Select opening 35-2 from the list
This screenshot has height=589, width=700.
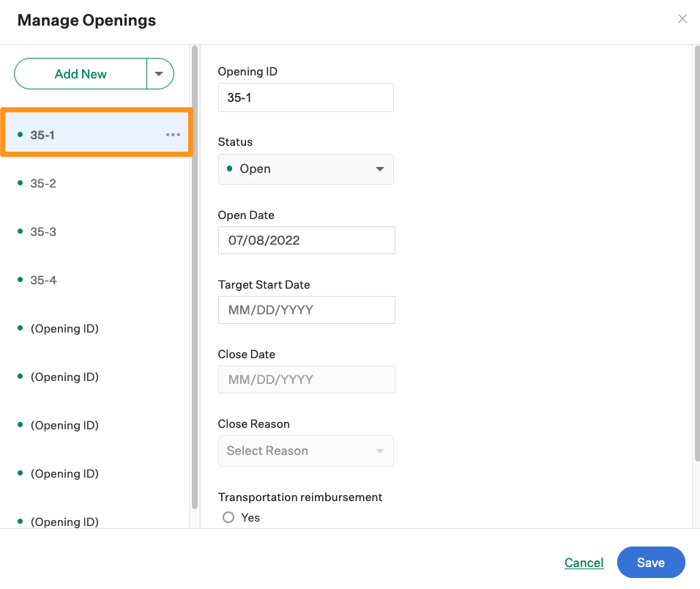[42, 183]
